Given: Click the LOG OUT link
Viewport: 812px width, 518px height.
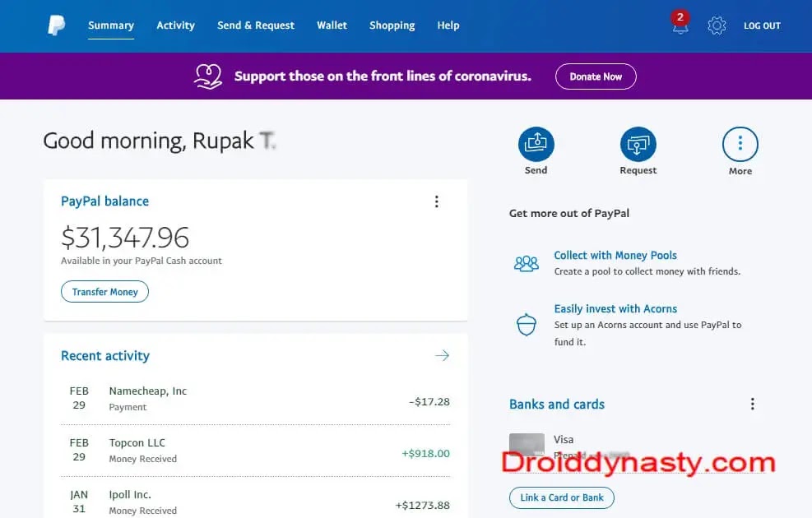Looking at the screenshot, I should [762, 25].
